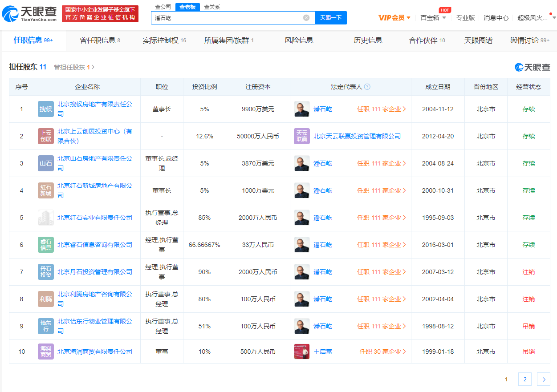Image resolution: width=557 pixels, height=392 pixels.
Task: Click 潘石屹's photo in the 北京红石实业 row
Action: pyautogui.click(x=302, y=218)
